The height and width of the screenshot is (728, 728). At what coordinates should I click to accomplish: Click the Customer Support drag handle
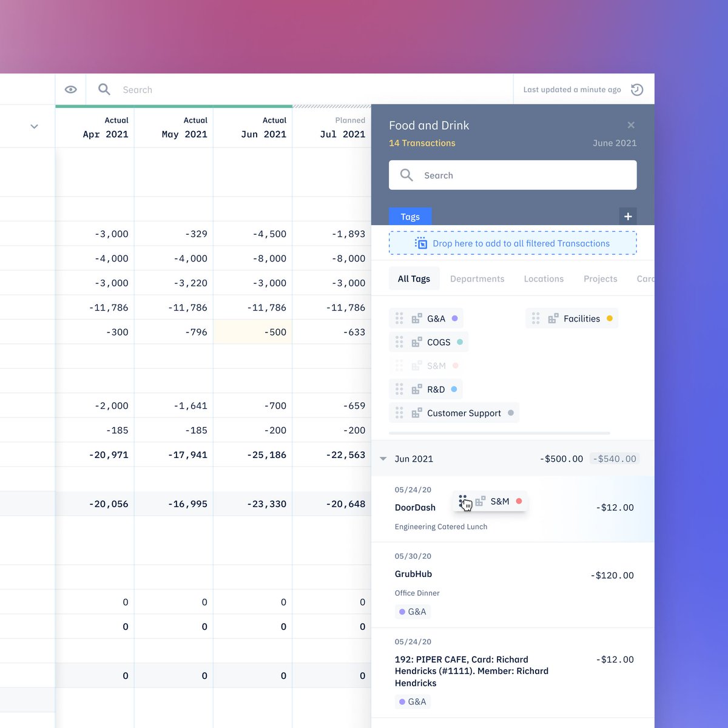pyautogui.click(x=399, y=413)
